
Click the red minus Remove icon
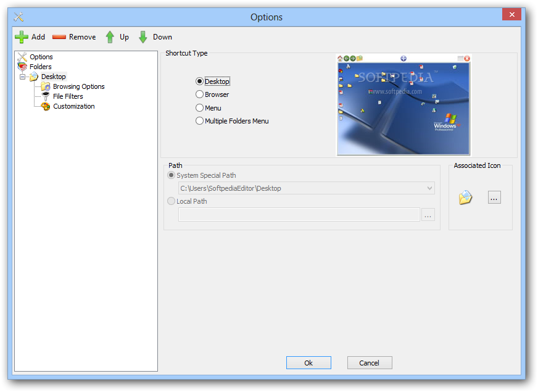(59, 36)
